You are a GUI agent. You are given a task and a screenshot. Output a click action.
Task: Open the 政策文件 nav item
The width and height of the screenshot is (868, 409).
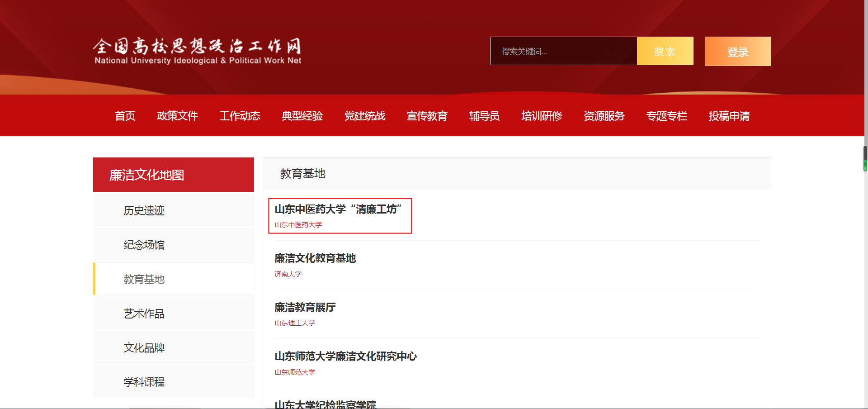[177, 116]
